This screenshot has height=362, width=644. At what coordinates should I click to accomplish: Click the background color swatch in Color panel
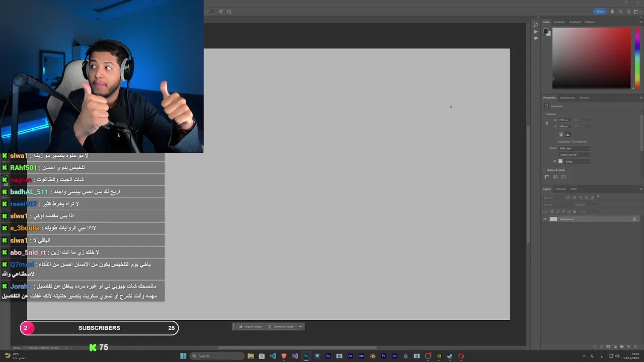[x=549, y=34]
